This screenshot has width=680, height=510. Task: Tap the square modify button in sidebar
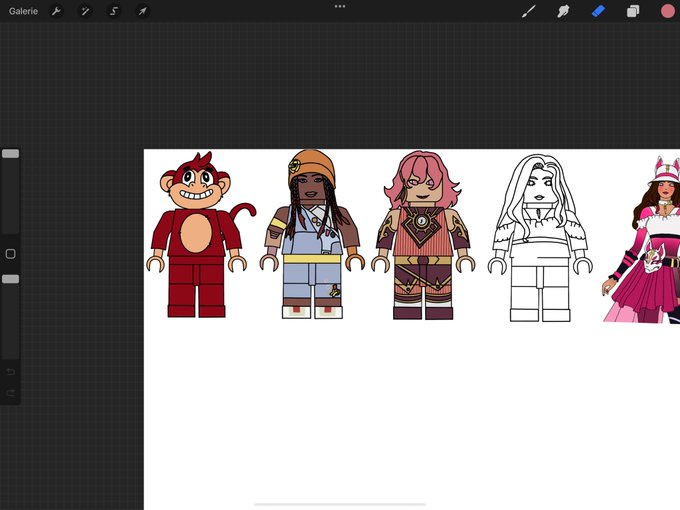pyautogui.click(x=10, y=254)
